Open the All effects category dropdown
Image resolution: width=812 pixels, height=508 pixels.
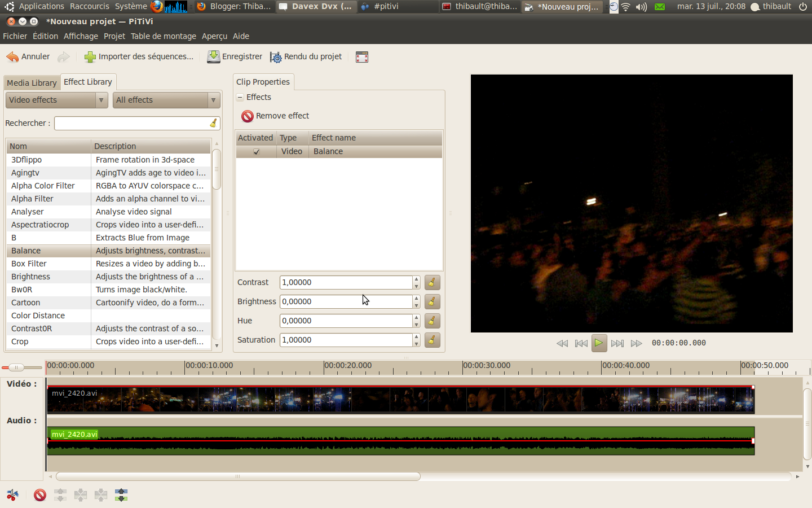166,100
